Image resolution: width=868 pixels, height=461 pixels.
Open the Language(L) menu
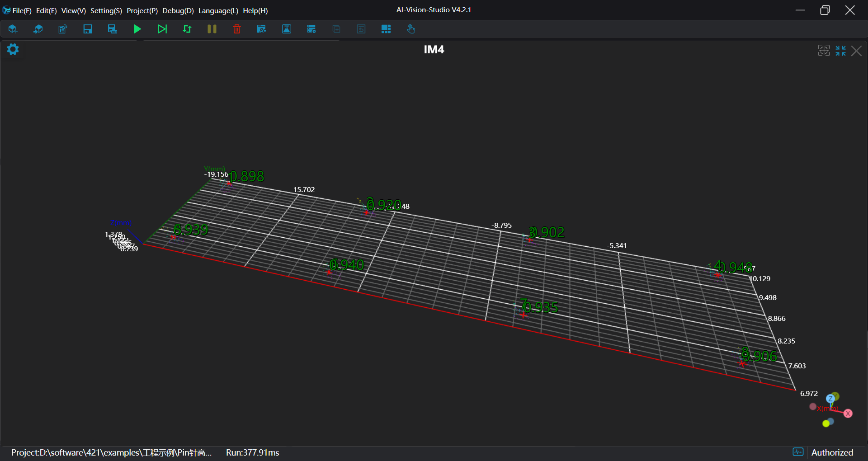(218, 10)
